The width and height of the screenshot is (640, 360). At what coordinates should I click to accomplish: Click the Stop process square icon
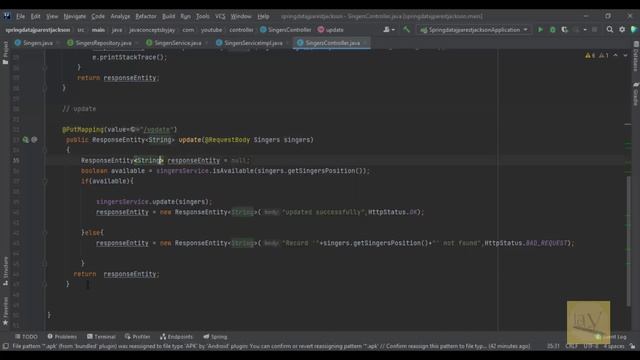coord(594,29)
